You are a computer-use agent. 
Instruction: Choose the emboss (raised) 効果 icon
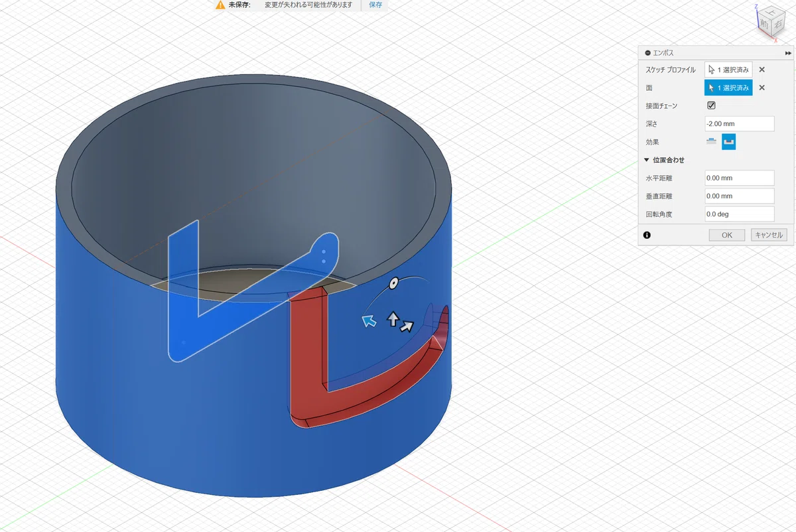point(712,141)
